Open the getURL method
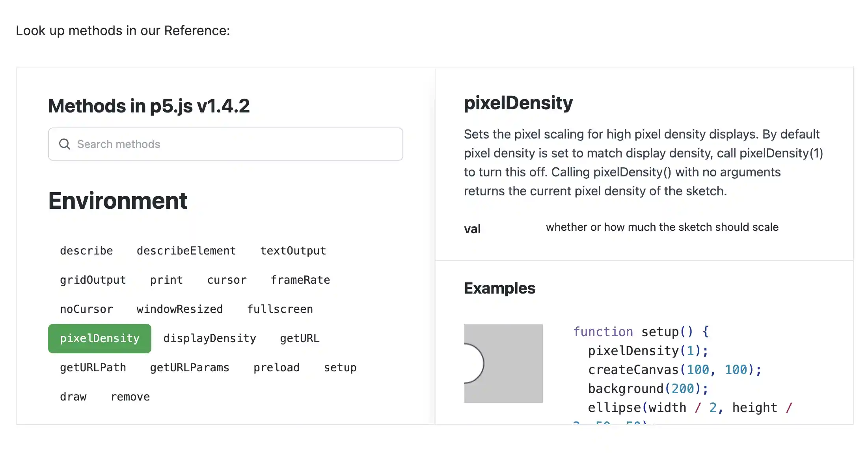The height and width of the screenshot is (453, 868). 300,338
